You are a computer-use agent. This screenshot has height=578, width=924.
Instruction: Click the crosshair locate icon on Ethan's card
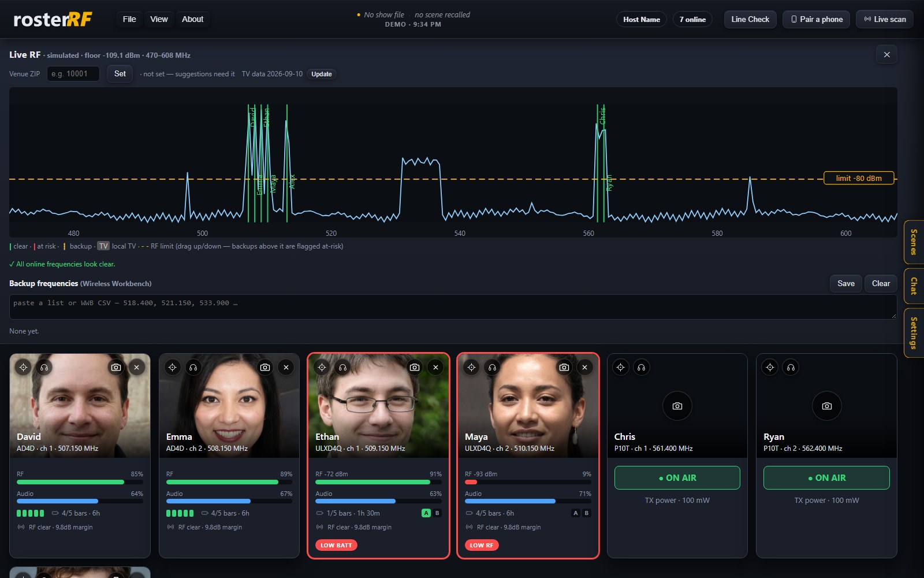coord(322,367)
